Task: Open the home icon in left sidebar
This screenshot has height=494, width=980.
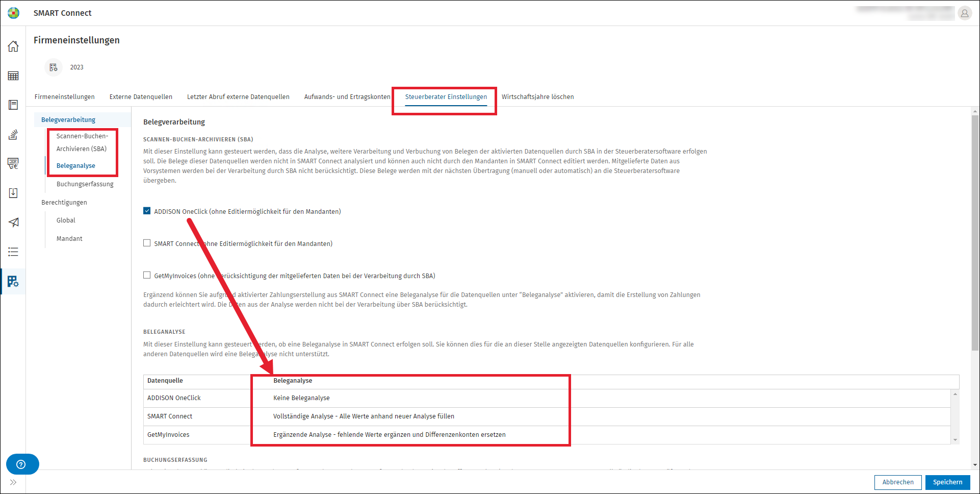Action: [13, 46]
